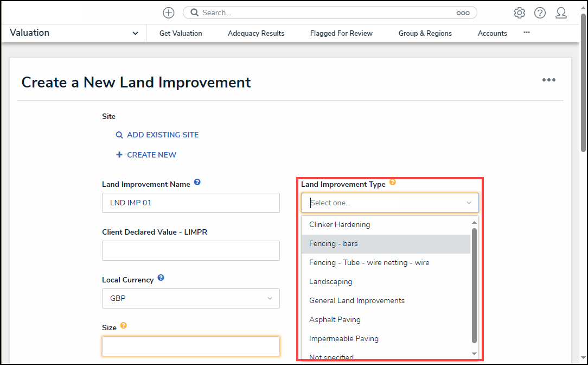Show Land Improvement Name help tooltip
Viewport: 588px width, 365px height.
pyautogui.click(x=197, y=182)
